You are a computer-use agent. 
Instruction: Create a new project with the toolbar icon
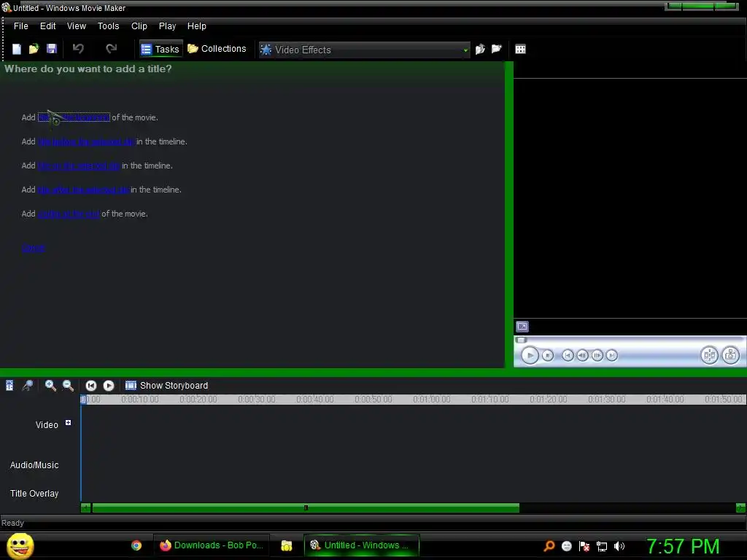point(17,49)
